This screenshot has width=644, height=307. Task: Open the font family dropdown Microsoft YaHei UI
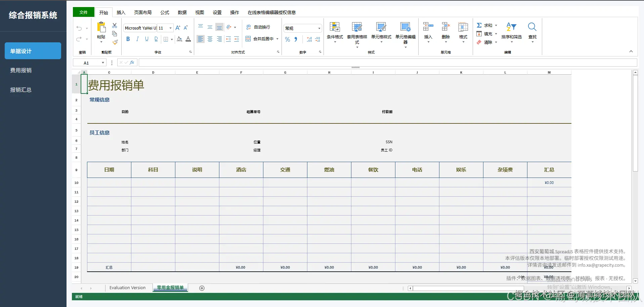(x=140, y=28)
